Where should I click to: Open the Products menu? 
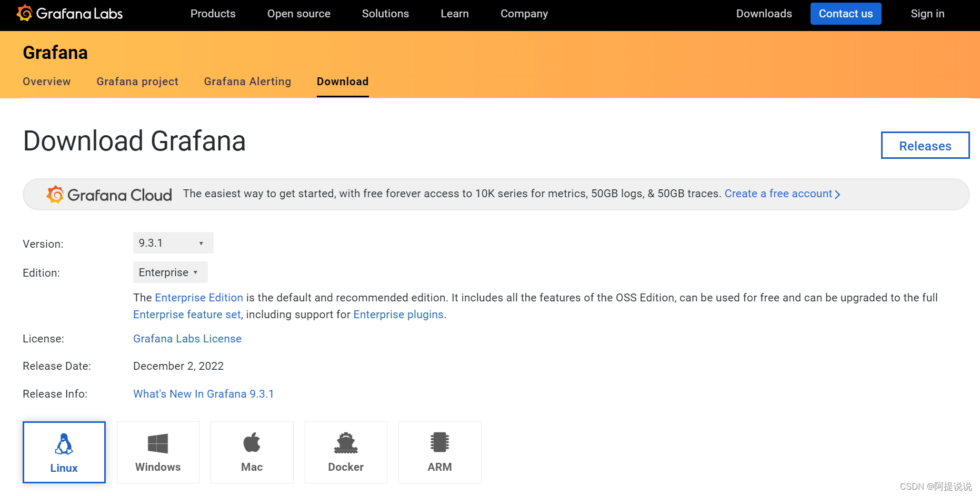[x=213, y=14]
